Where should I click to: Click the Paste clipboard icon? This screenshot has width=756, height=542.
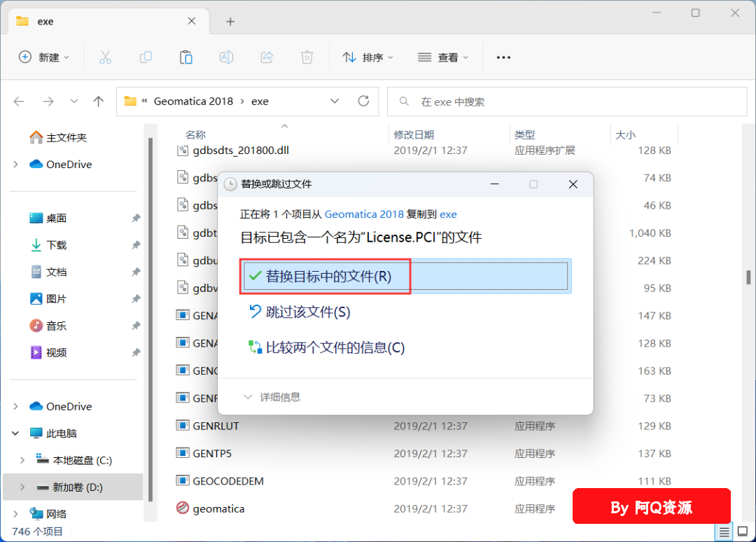pyautogui.click(x=186, y=57)
